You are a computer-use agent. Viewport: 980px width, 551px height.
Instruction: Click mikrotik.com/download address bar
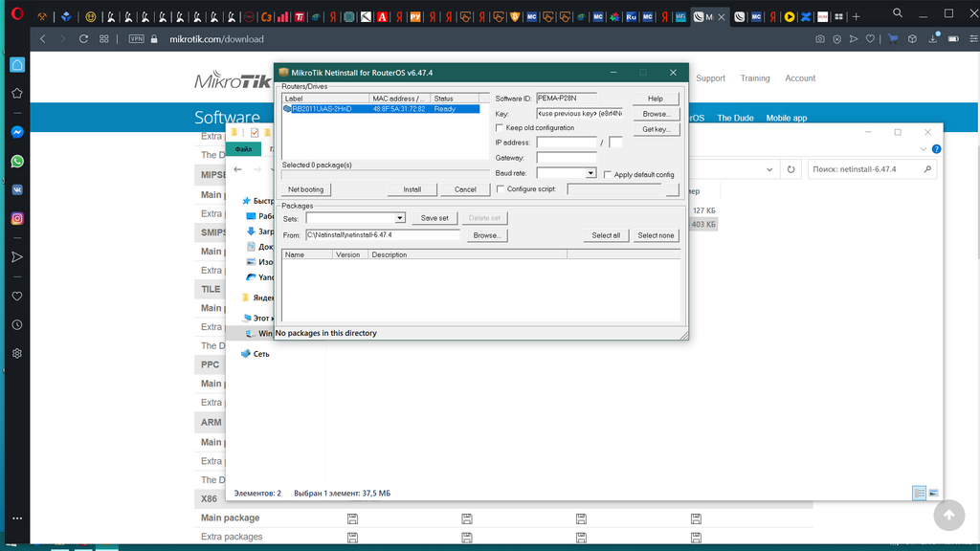216,38
